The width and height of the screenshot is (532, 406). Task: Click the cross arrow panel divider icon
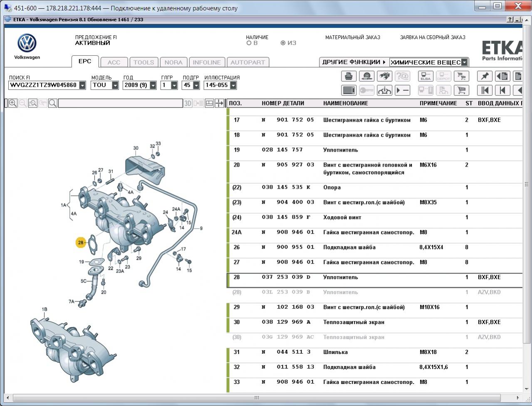(x=220, y=103)
